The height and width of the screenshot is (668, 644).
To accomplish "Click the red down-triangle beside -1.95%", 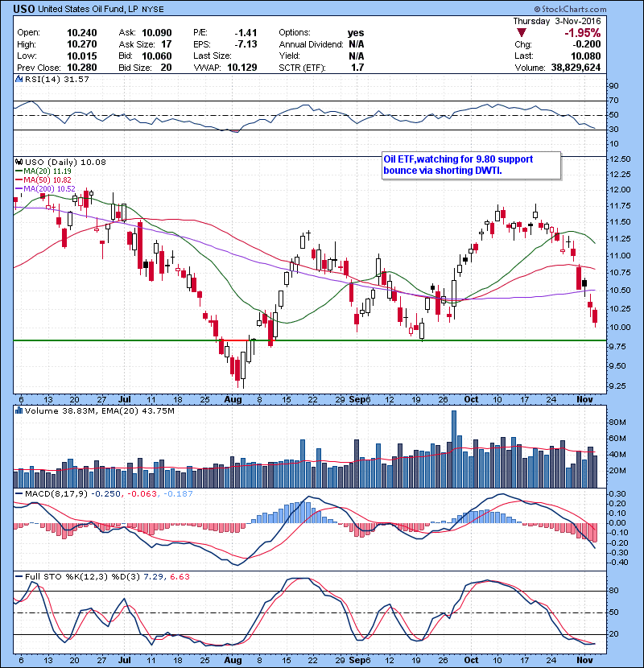I will coord(521,33).
